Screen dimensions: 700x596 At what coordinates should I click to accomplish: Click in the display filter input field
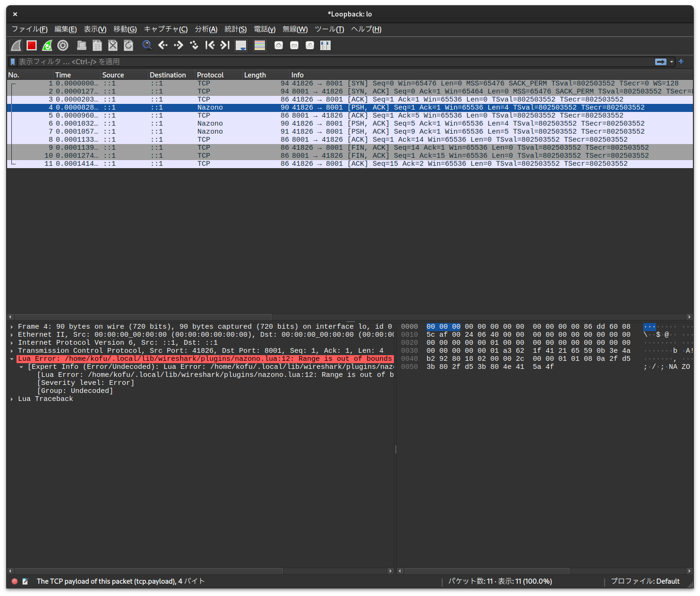click(331, 62)
